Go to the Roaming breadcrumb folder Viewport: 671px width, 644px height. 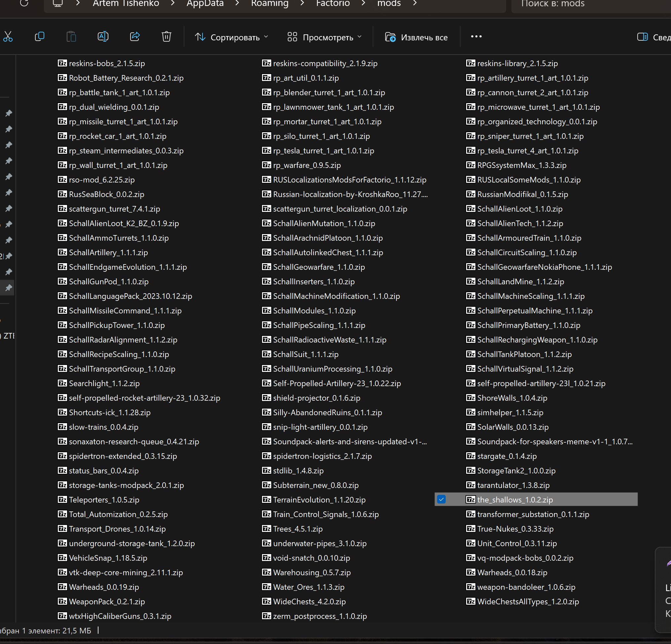(x=270, y=3)
